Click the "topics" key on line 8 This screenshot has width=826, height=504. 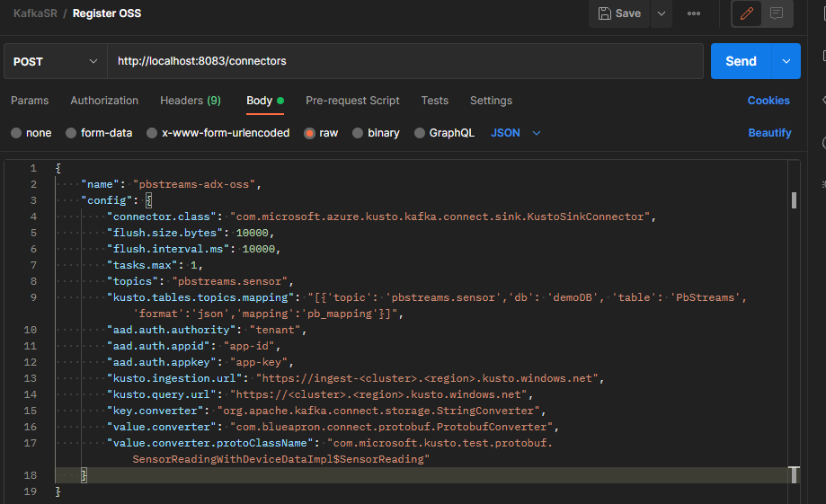(x=133, y=281)
